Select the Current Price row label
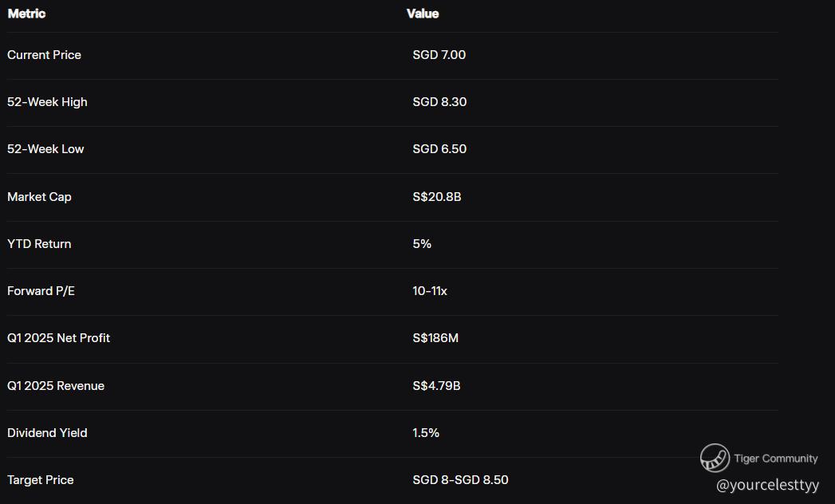835x504 pixels. tap(44, 55)
